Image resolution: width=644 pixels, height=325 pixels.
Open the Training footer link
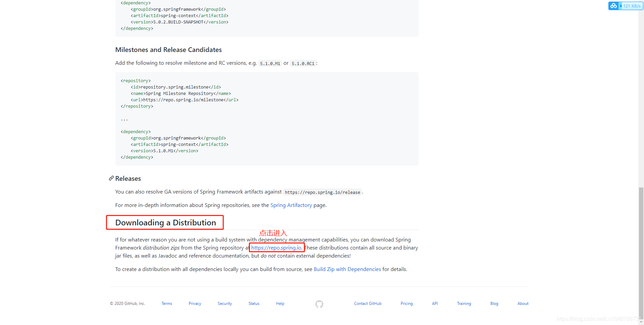[464, 304]
